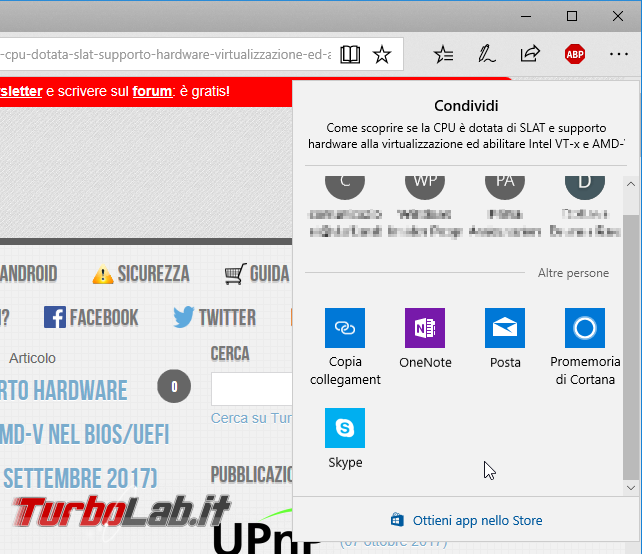Open TurboLab Facebook page link

(x=91, y=317)
